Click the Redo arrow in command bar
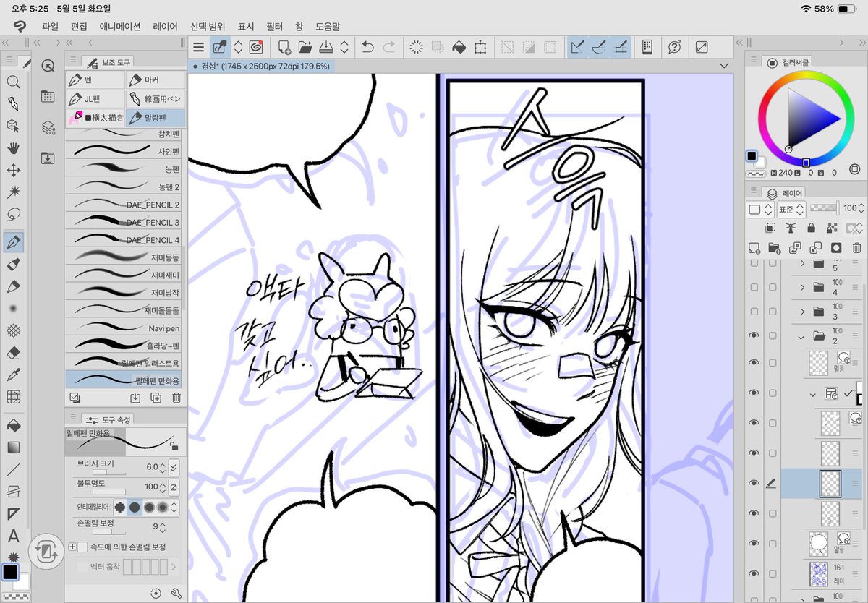The image size is (868, 603). pos(389,47)
